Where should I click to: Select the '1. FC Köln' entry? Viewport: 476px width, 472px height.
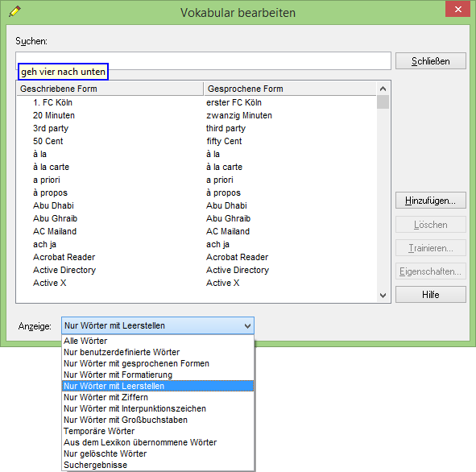(x=52, y=102)
